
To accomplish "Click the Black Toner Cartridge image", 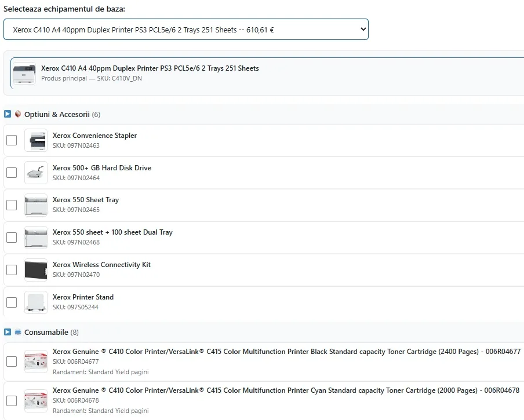I will [x=36, y=361].
